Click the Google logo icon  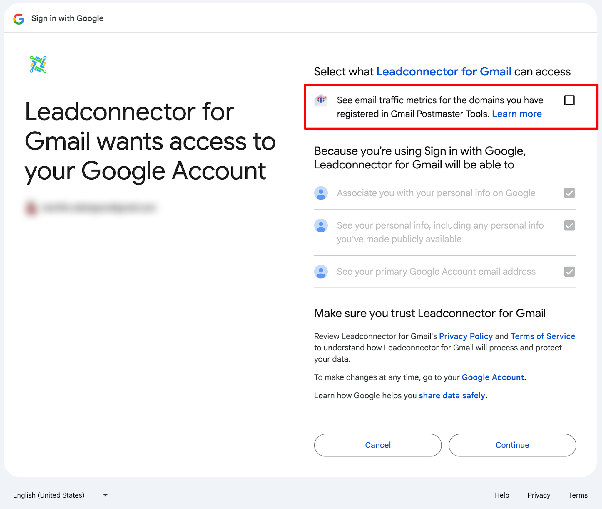pos(18,19)
